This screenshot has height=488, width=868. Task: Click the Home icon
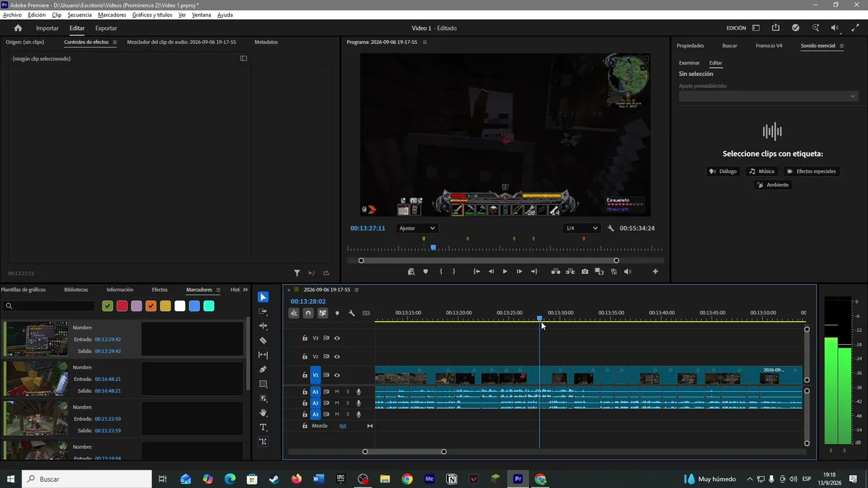[18, 28]
